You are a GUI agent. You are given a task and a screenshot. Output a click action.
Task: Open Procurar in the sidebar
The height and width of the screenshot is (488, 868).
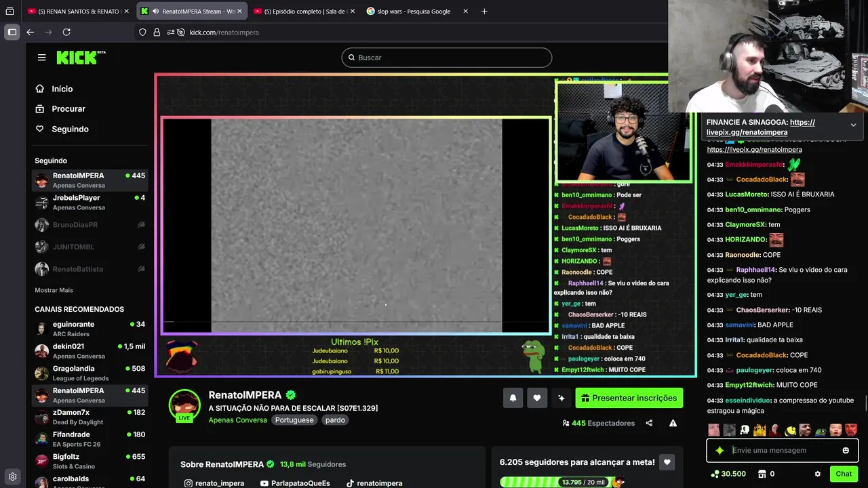coord(60,108)
